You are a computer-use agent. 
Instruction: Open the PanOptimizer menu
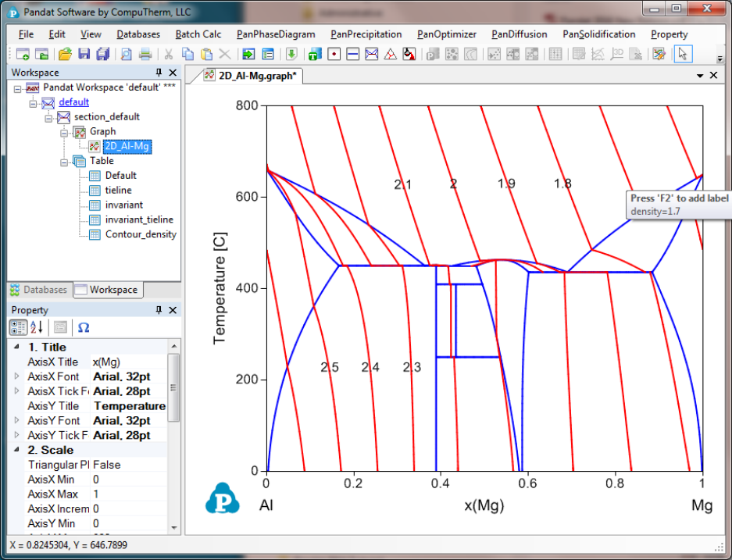coord(447,34)
